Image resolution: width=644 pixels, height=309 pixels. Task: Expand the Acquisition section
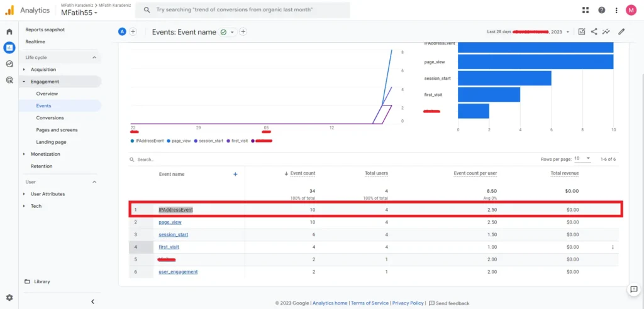43,70
